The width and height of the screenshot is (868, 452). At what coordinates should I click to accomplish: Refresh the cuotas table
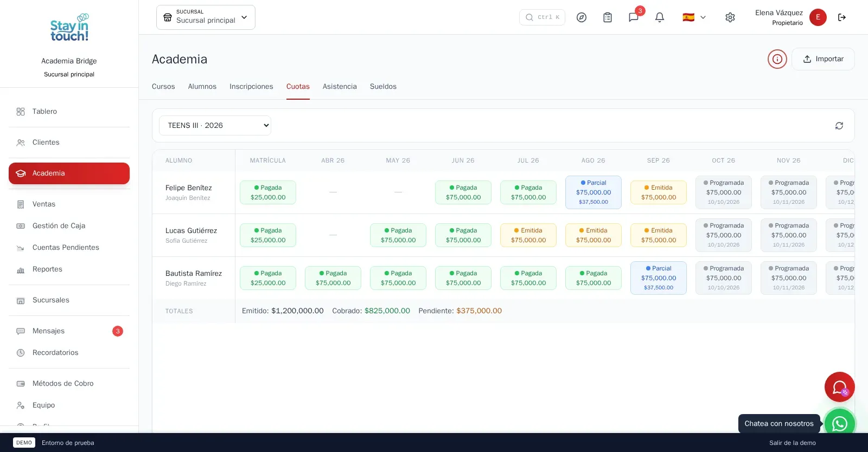839,126
